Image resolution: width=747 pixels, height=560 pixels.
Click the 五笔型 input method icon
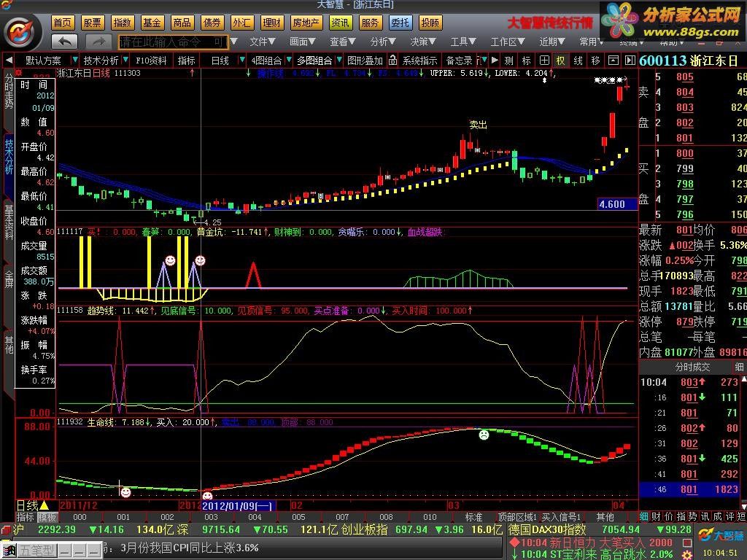[x=36, y=551]
